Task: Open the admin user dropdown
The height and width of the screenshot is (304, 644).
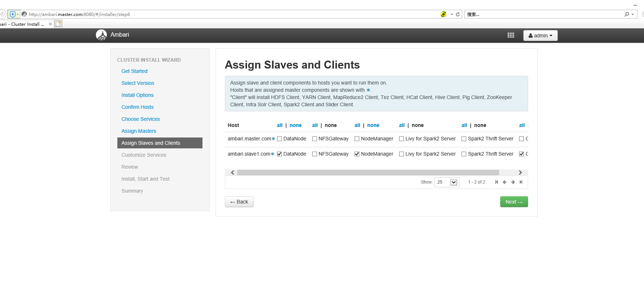Action: pos(540,36)
